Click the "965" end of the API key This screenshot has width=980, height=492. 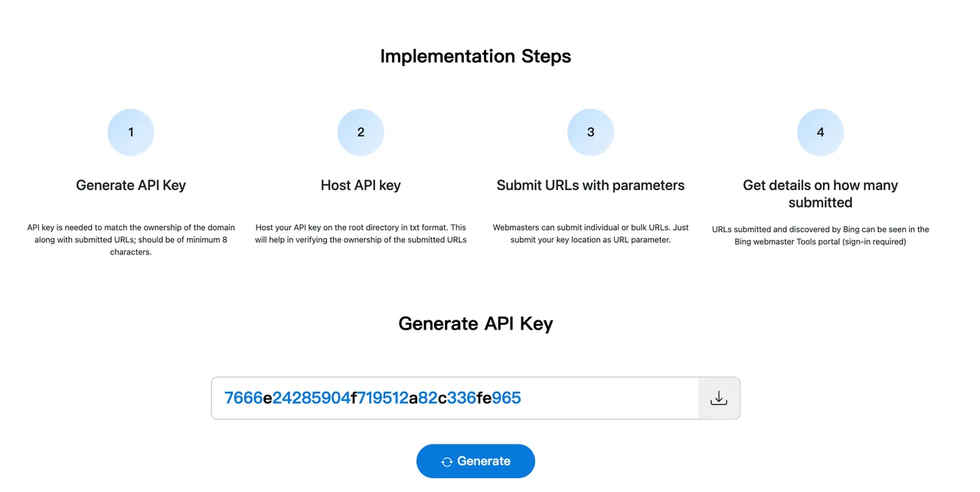[x=507, y=398]
